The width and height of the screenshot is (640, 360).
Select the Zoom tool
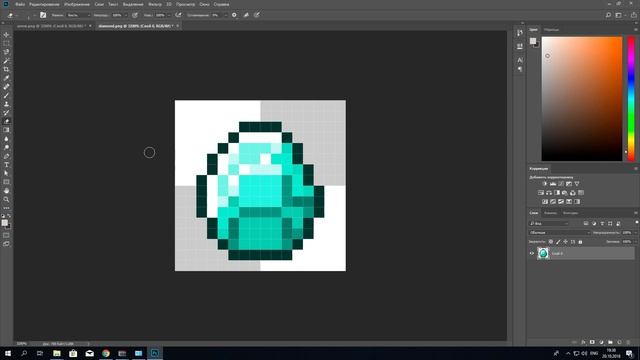click(x=6, y=200)
